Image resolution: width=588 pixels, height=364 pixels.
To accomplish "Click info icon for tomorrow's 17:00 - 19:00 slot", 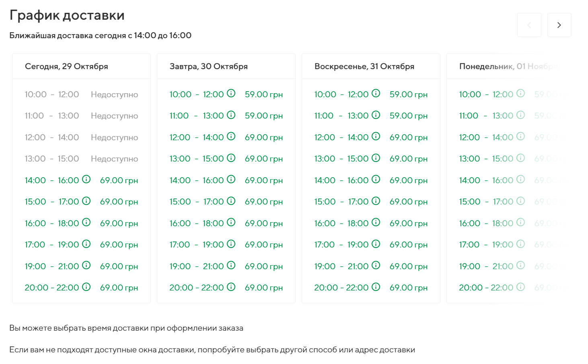I will [x=231, y=244].
